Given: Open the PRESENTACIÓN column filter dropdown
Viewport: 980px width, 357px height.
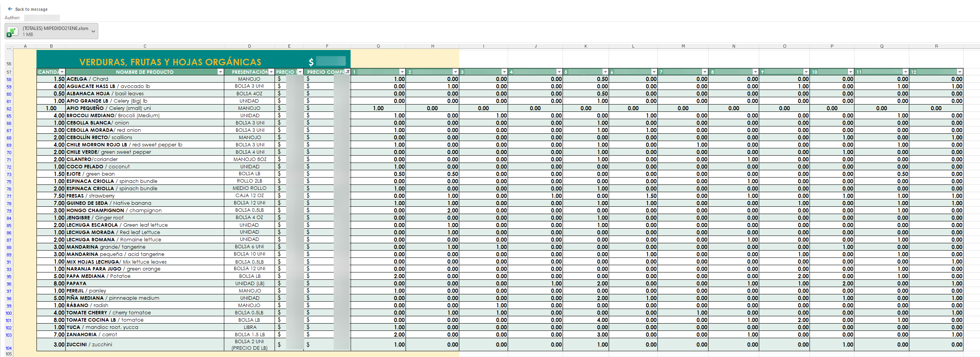Looking at the screenshot, I should coord(271,72).
